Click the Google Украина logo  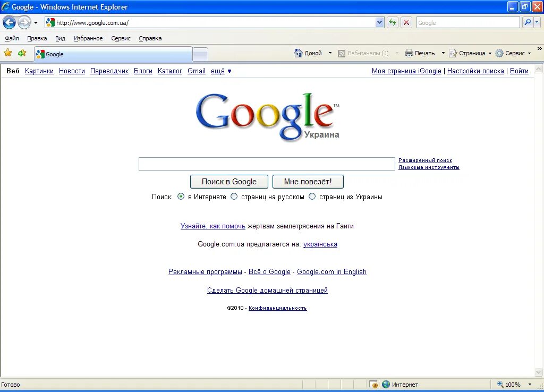[268, 117]
